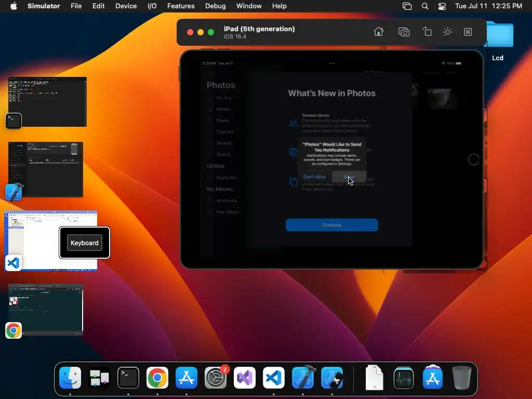Click the "What's New in Photos" heading

[x=332, y=94]
